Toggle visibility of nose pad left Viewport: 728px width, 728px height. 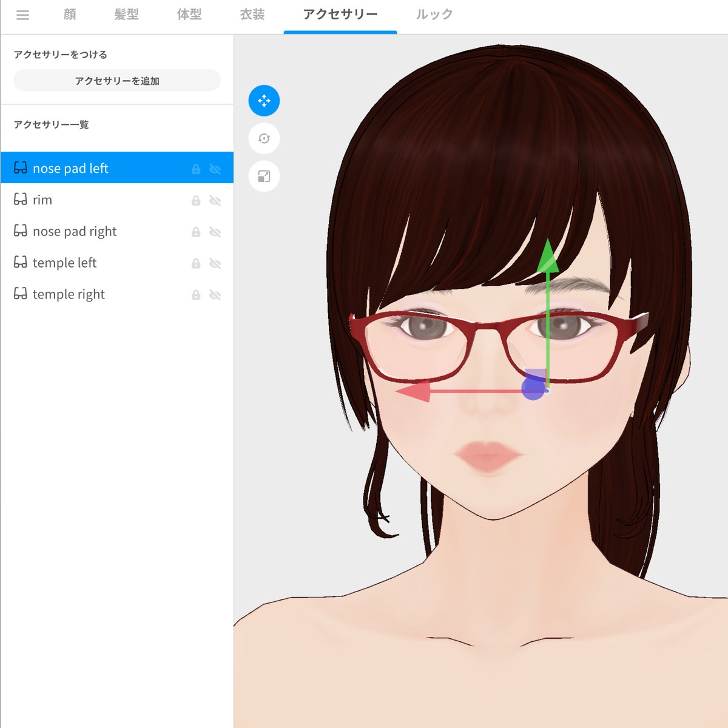[x=215, y=169]
